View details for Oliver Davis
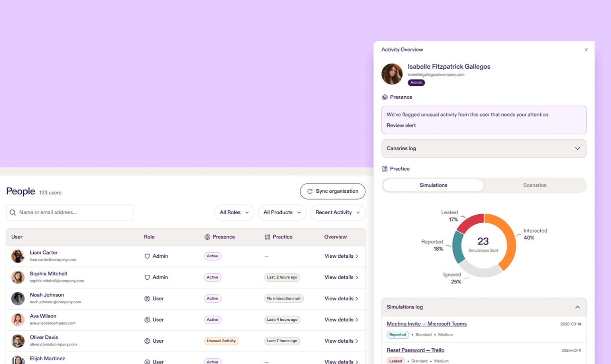 click(x=342, y=341)
